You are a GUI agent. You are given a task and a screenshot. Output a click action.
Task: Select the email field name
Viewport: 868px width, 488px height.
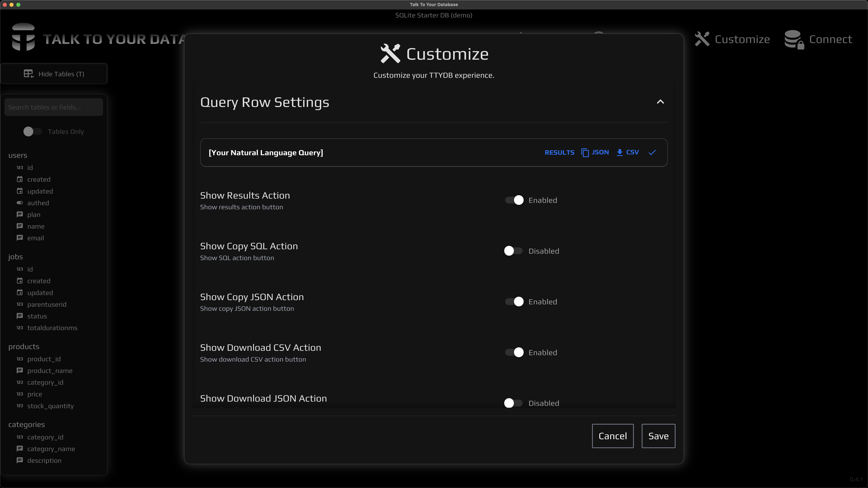pos(35,238)
